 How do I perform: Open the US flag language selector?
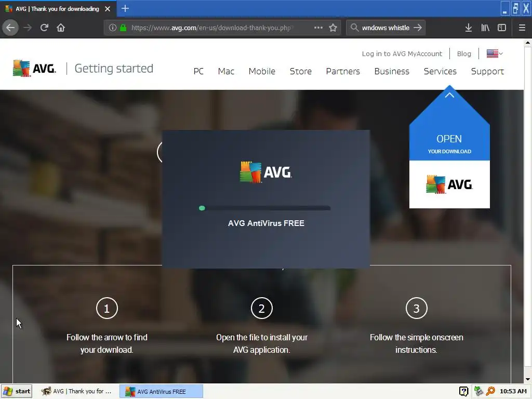tap(495, 54)
